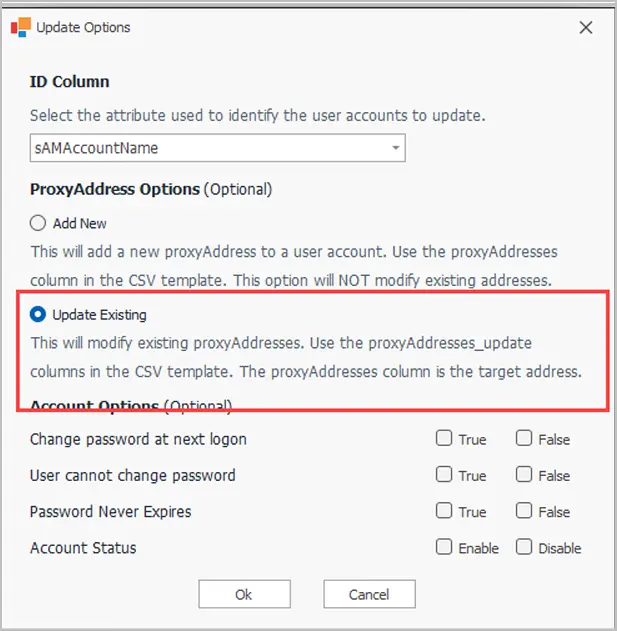Confirm with the Ok button
Image resolution: width=617 pixels, height=631 pixels.
pos(244,594)
